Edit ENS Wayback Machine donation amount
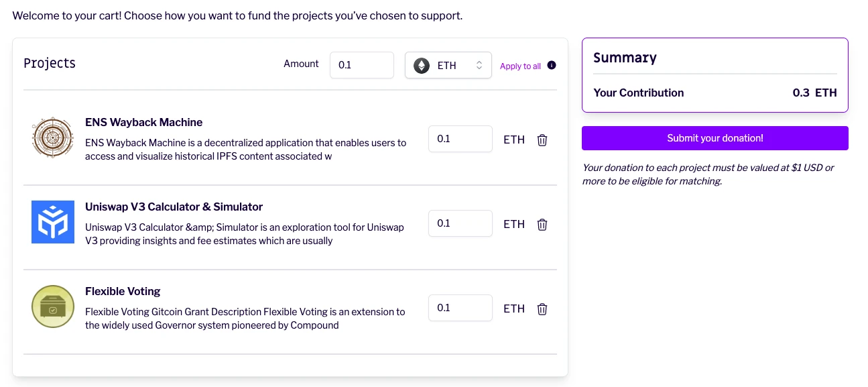This screenshot has height=387, width=868. click(460, 139)
